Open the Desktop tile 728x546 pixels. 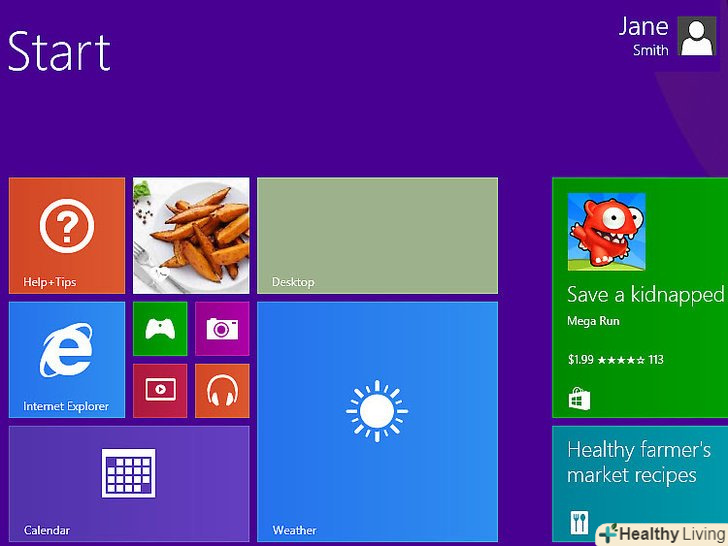(x=377, y=235)
